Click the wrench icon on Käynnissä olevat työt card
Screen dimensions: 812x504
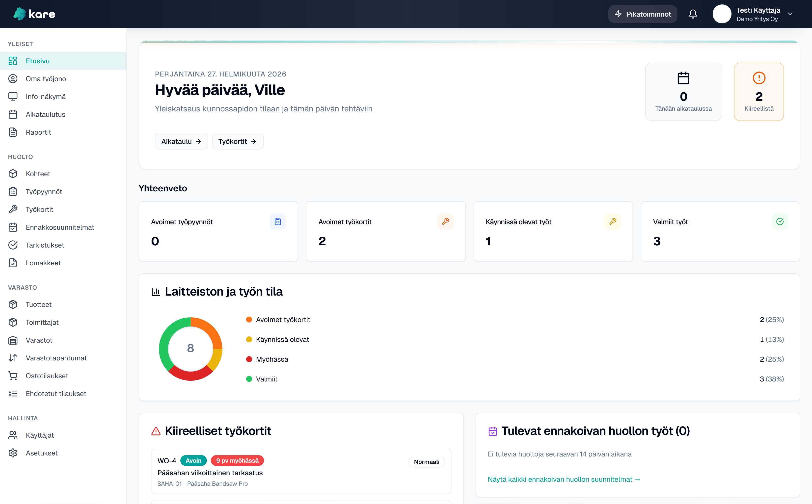613,222
